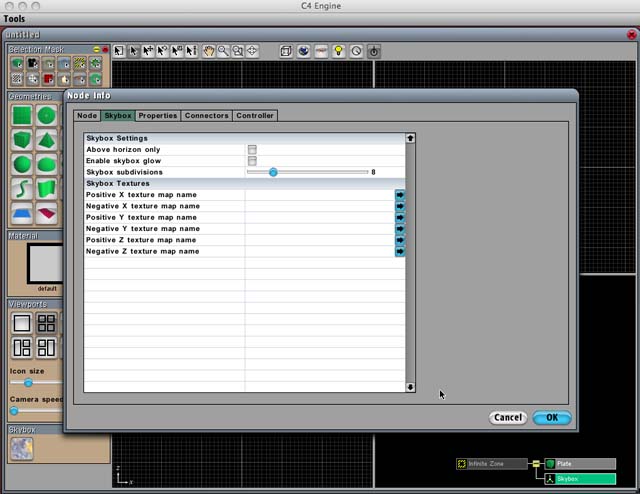Collapse the Infinite Zone tree node
The height and width of the screenshot is (494, 640).
click(535, 464)
